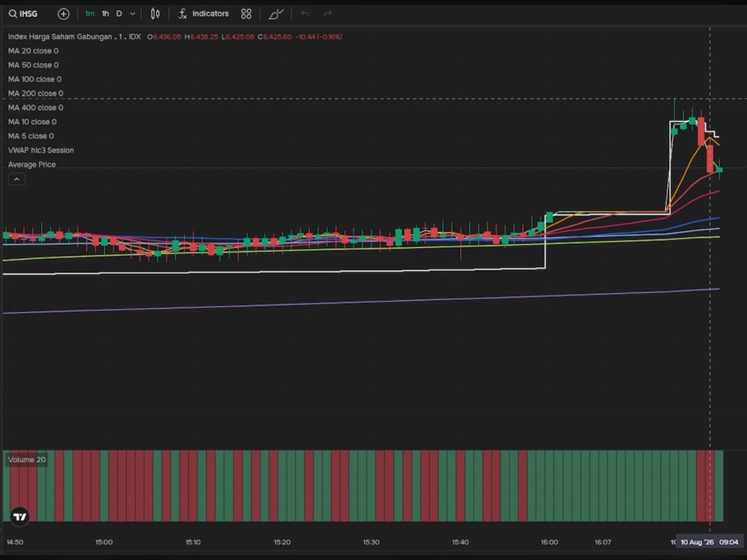Click the 15:30 time axis label

pos(371,543)
